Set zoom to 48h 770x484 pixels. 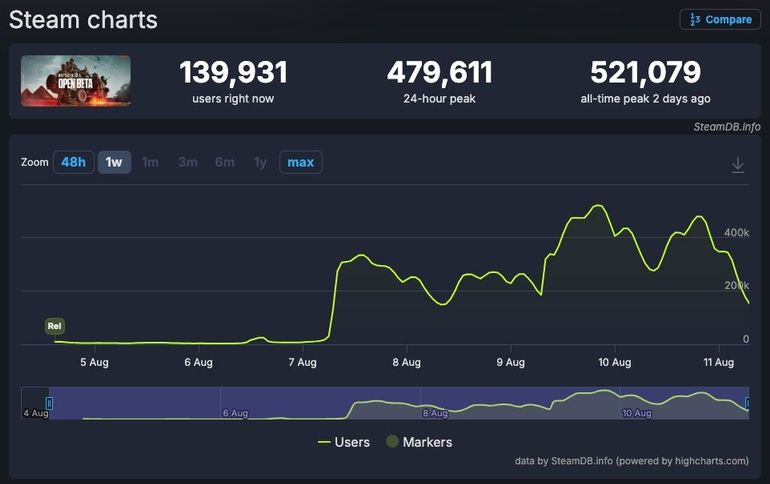[x=73, y=162]
